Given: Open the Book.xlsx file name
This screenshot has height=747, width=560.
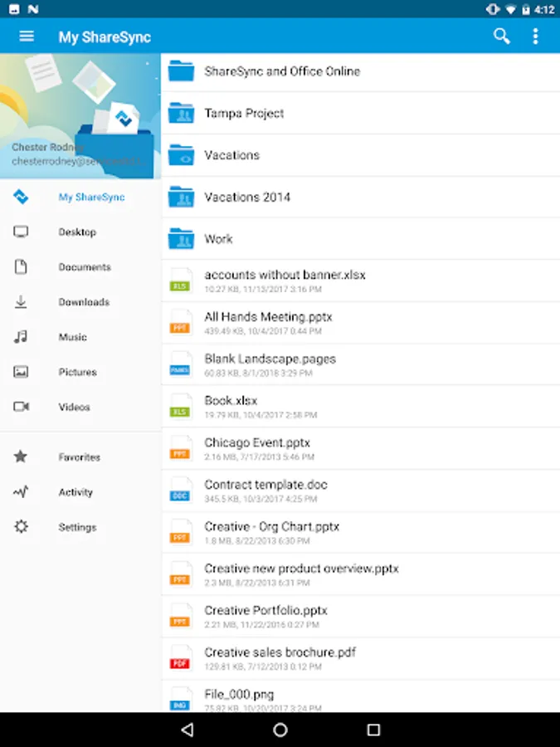Looking at the screenshot, I should point(231,400).
